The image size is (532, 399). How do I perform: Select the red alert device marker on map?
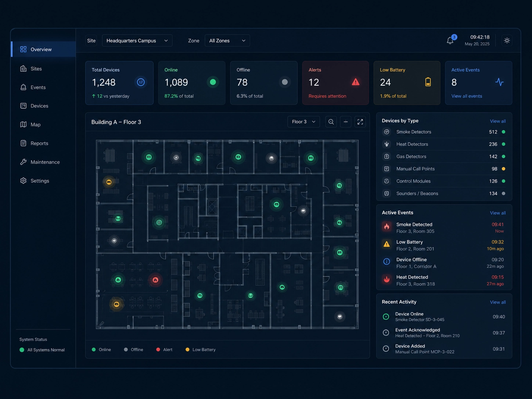pos(155,280)
